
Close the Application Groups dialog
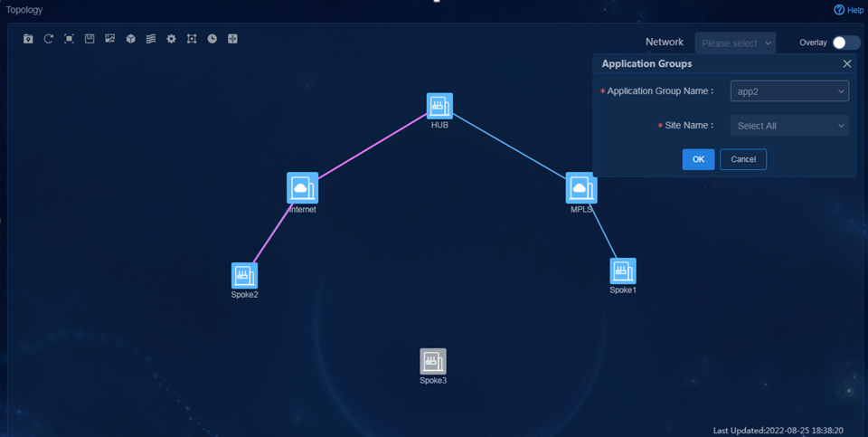[x=847, y=63]
